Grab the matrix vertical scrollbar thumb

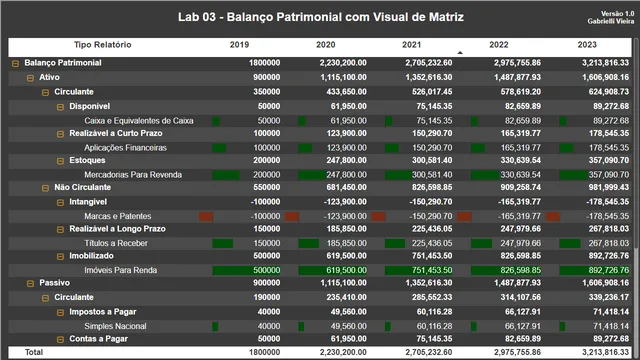coord(636,143)
